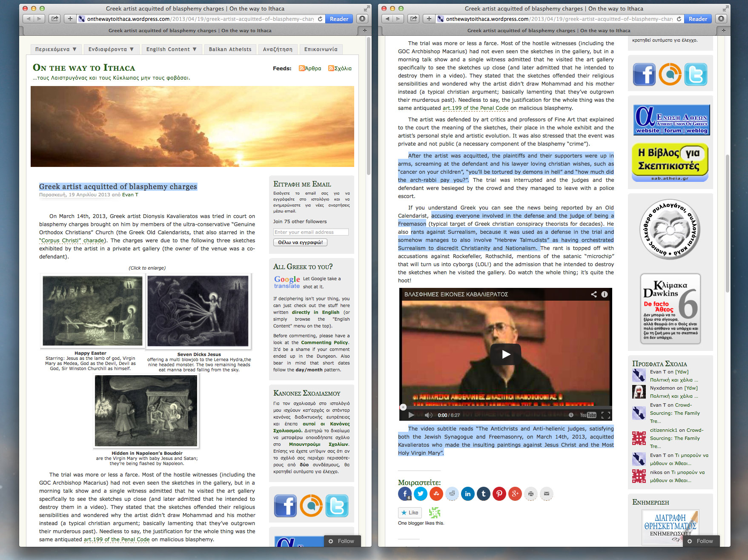Open Downloads button in right Safari window
Screen dimensions: 748x560
[721, 19]
